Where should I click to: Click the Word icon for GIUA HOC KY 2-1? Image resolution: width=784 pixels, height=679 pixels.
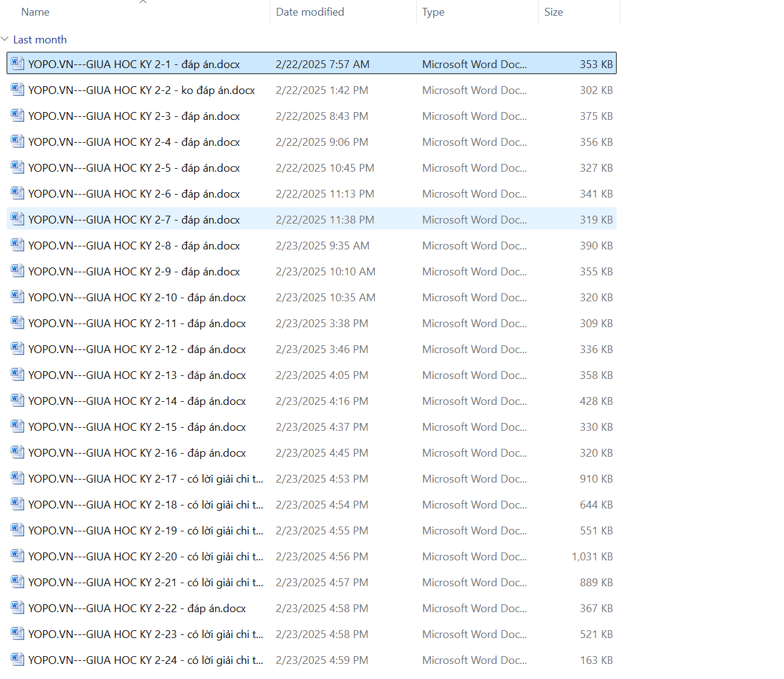[17, 64]
